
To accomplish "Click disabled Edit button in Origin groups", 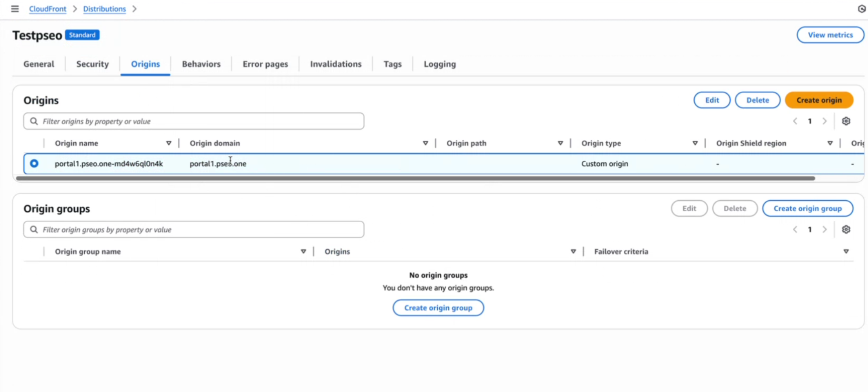I will [x=689, y=208].
